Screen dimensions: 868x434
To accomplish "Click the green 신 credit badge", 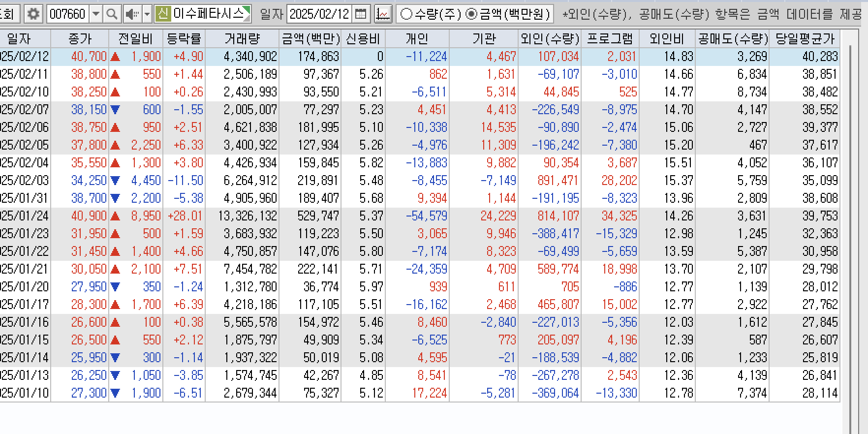I will pos(162,14).
